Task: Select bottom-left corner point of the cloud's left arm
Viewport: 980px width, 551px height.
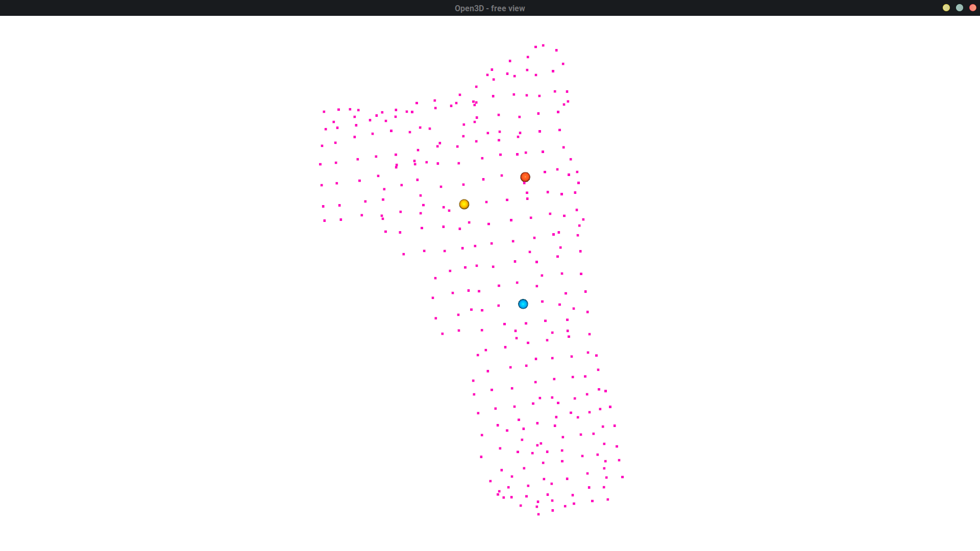Action: [325, 221]
